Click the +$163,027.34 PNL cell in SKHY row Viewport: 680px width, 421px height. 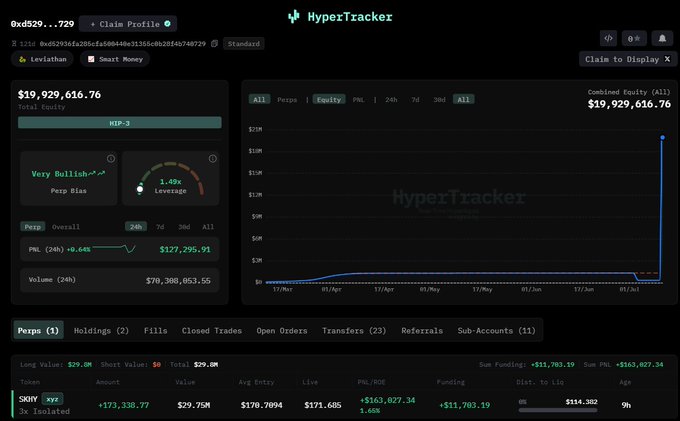(387, 400)
